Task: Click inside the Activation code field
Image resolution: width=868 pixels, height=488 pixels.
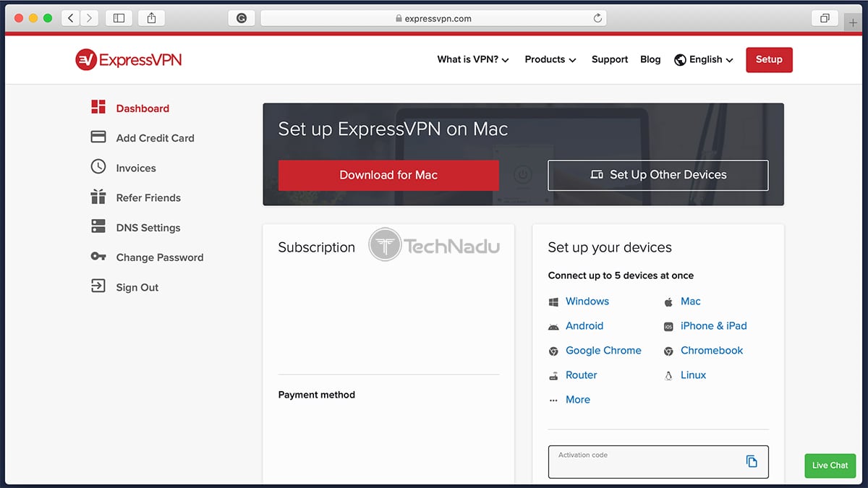Action: pyautogui.click(x=644, y=461)
